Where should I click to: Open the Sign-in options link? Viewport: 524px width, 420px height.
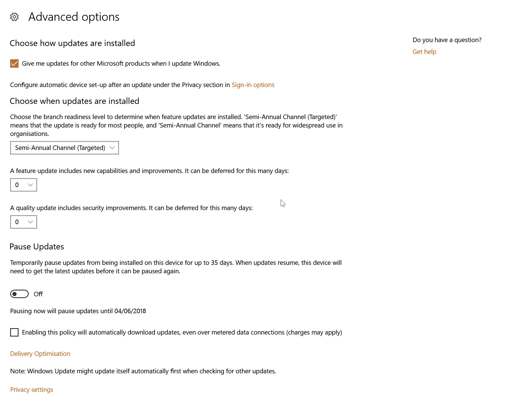[x=253, y=85]
